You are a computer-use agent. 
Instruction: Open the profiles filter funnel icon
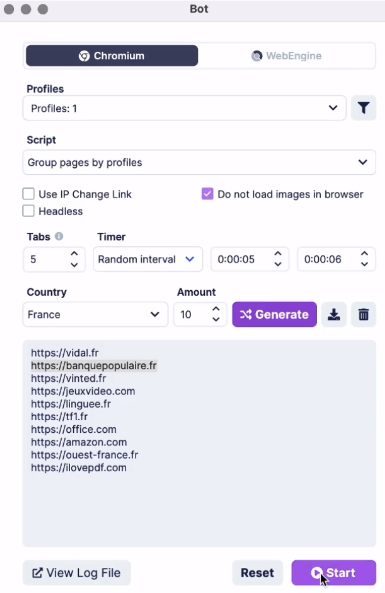(363, 108)
